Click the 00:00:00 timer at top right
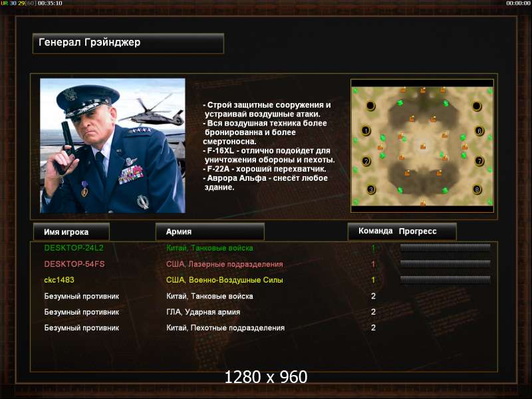Screen dimensions: 532x399 click(518, 3)
